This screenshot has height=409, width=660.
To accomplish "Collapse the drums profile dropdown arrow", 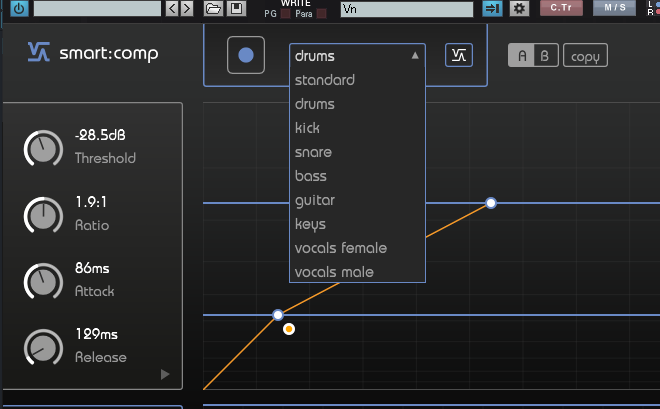I will tap(415, 55).
